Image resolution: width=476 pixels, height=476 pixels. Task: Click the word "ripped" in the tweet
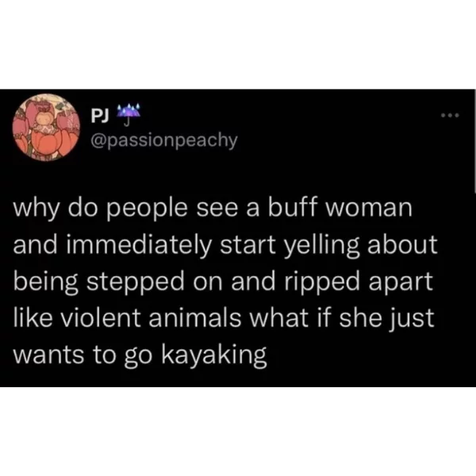pos(322,282)
